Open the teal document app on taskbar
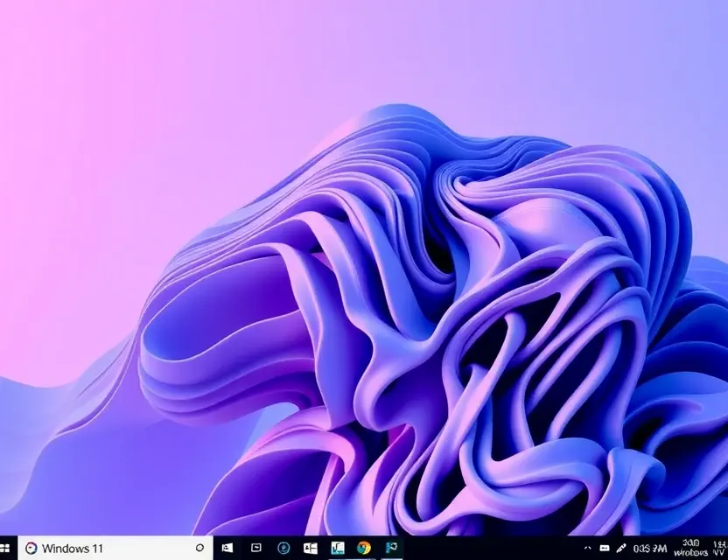The width and height of the screenshot is (728, 560). point(338,549)
